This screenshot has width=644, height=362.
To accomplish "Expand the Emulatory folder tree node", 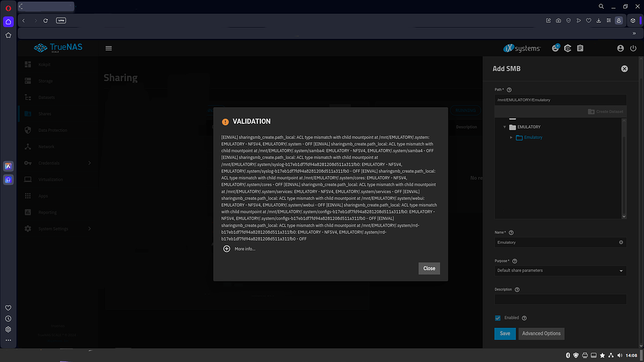I will click(x=511, y=138).
